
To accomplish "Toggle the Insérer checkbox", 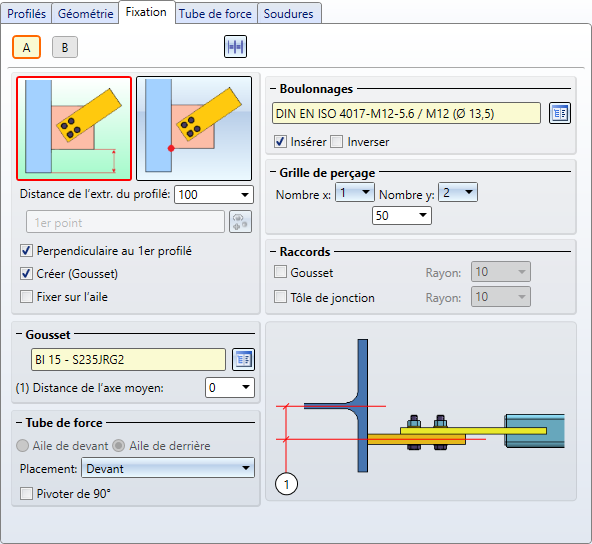I will pos(281,142).
